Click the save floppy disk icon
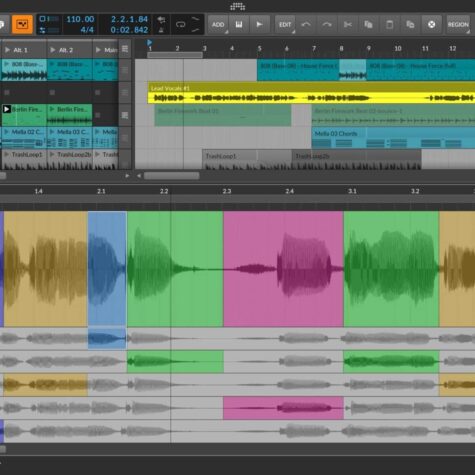Viewport: 475px width, 475px height. (x=239, y=24)
